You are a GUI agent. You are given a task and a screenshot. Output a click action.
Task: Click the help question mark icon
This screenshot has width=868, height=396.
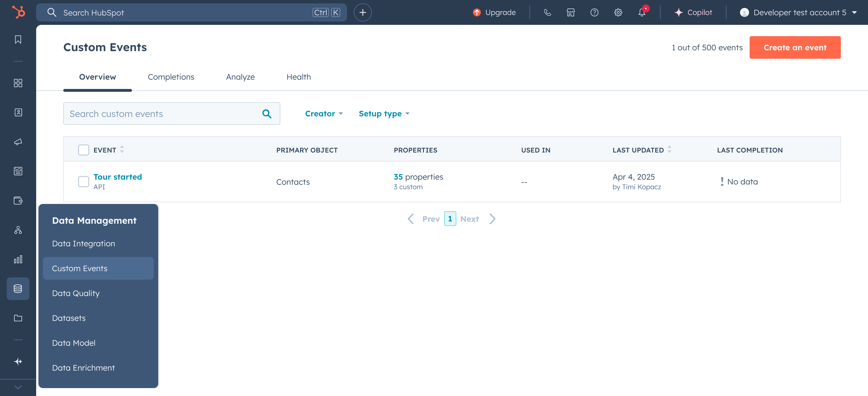coord(594,12)
